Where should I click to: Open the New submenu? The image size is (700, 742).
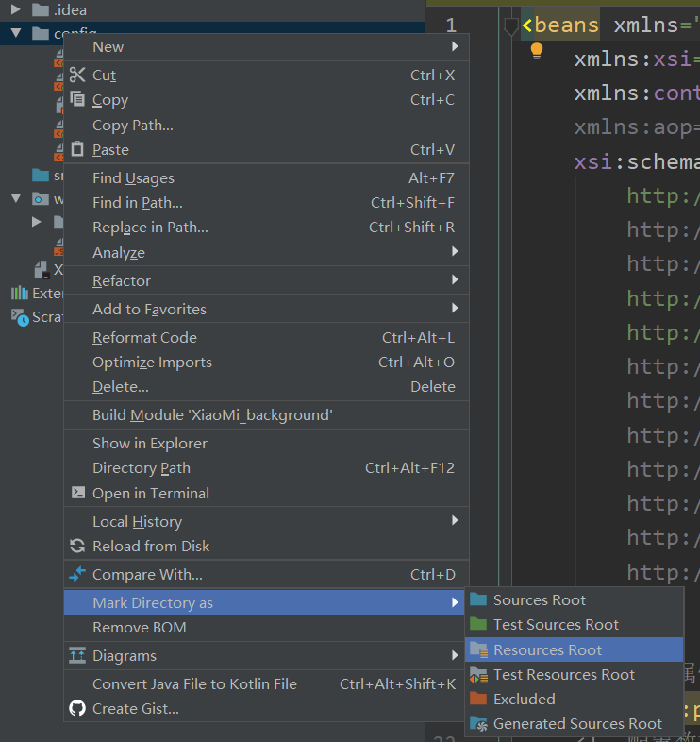(266, 46)
